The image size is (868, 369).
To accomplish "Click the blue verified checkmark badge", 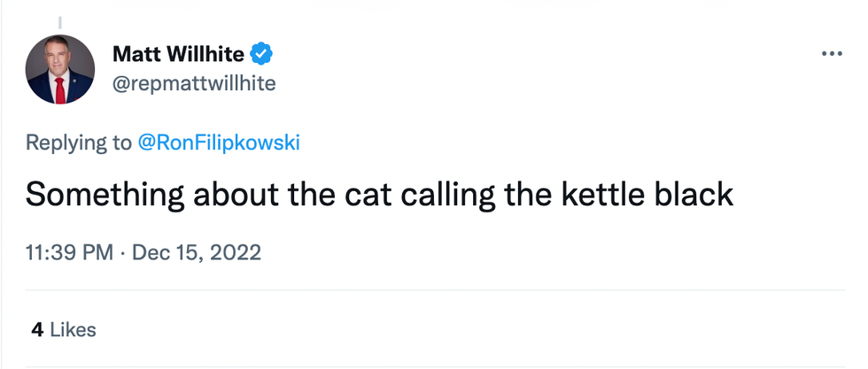I will pos(261,55).
